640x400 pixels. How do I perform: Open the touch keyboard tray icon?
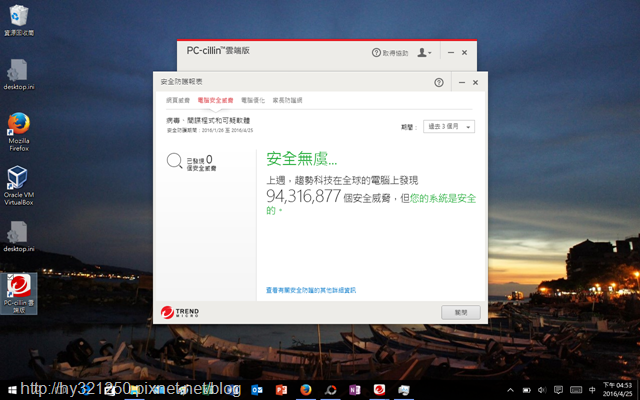(x=576, y=390)
